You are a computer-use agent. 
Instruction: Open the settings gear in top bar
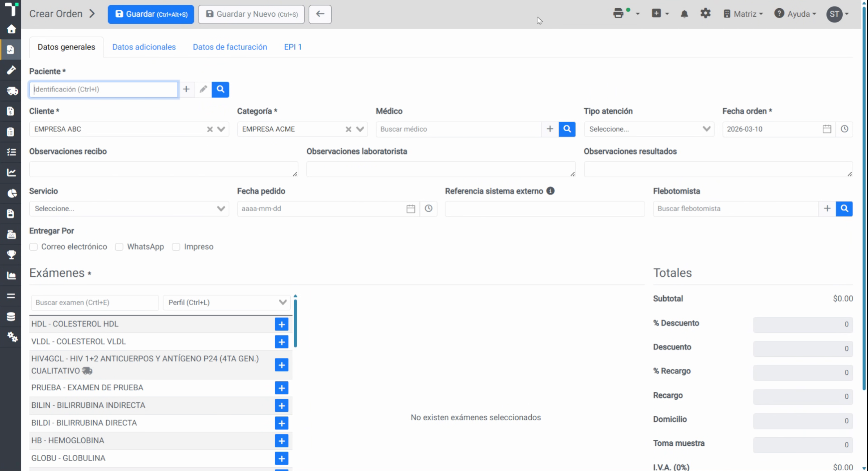tap(705, 14)
